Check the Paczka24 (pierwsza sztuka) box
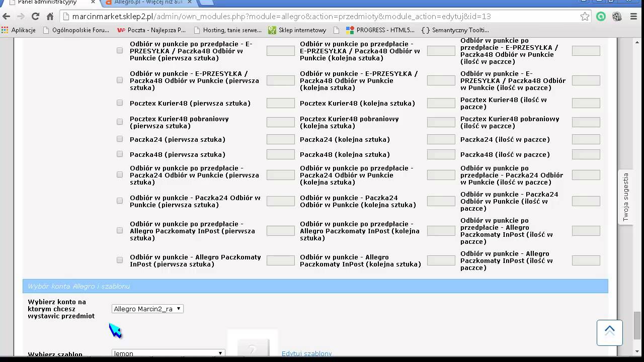The image size is (644, 362). (120, 139)
